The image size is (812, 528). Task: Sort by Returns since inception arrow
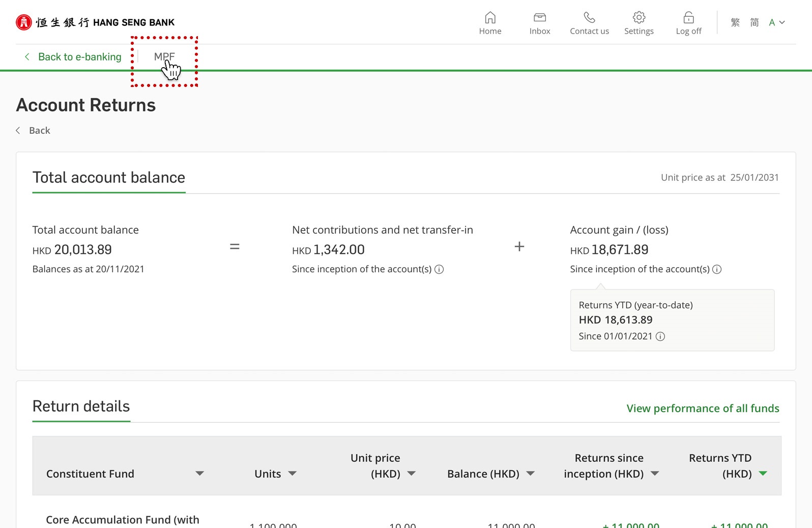pyautogui.click(x=655, y=474)
